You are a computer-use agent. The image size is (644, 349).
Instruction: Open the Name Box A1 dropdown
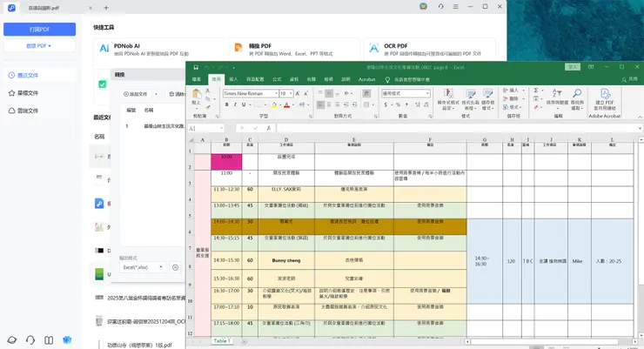(221, 129)
